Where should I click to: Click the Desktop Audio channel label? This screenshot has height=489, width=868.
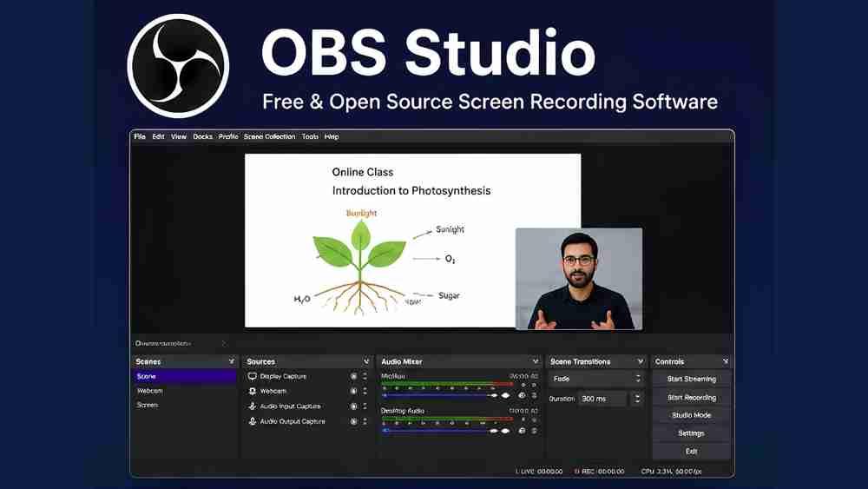[x=403, y=411]
